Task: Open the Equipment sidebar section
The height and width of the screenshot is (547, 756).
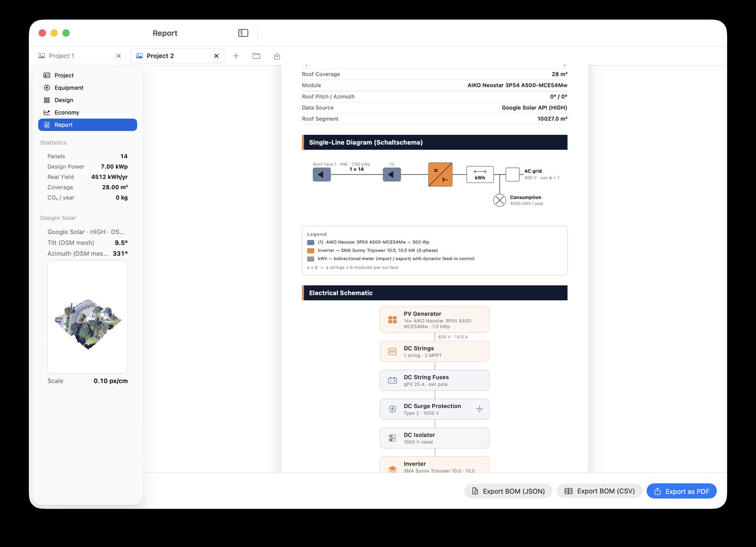Action: tap(87, 87)
